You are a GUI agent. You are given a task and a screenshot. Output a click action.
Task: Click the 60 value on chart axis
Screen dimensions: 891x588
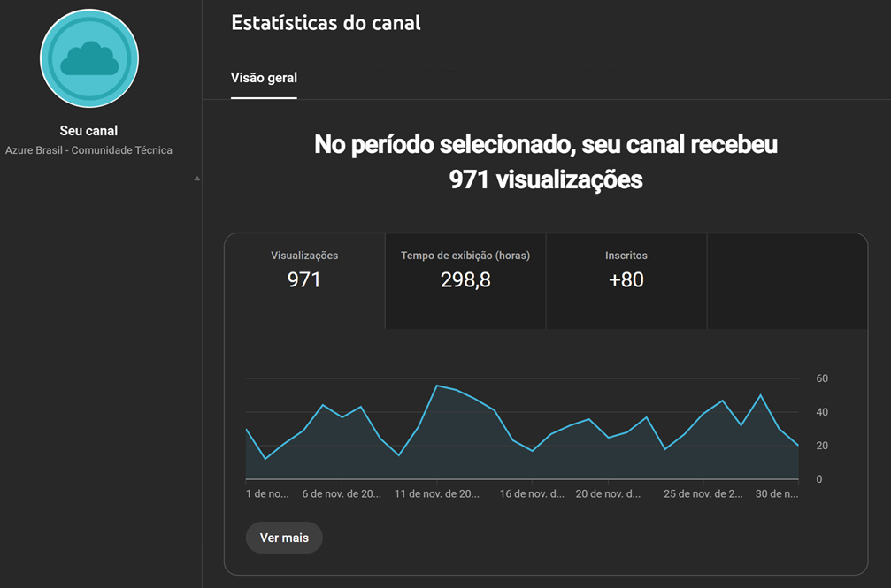coord(822,378)
